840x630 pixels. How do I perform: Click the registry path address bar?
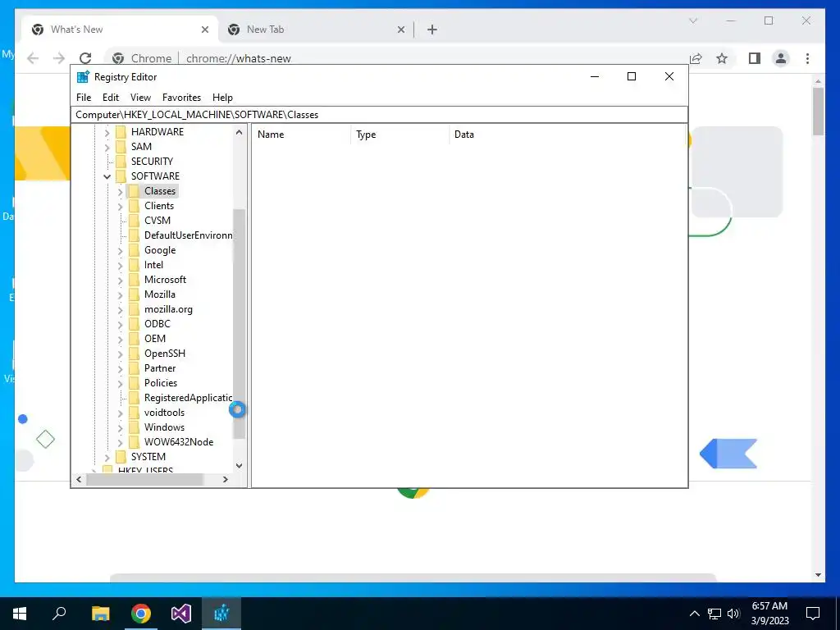click(x=379, y=115)
